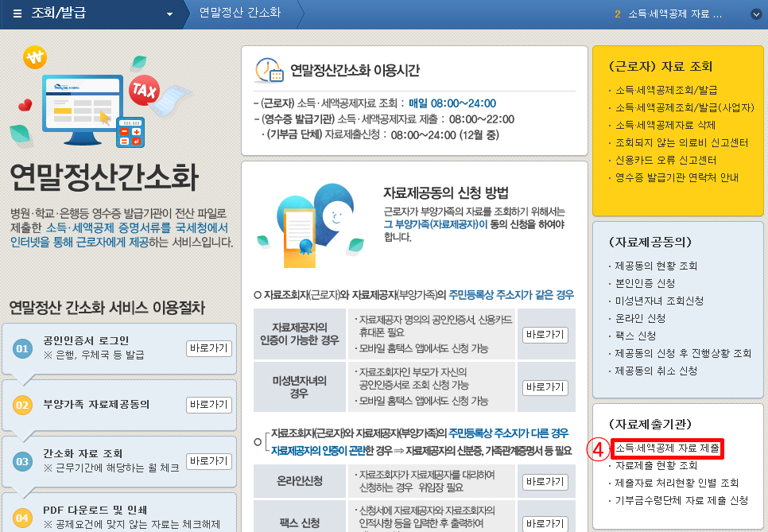
Task: Open 제공동의 현황 조회 link
Action: pyautogui.click(x=657, y=266)
